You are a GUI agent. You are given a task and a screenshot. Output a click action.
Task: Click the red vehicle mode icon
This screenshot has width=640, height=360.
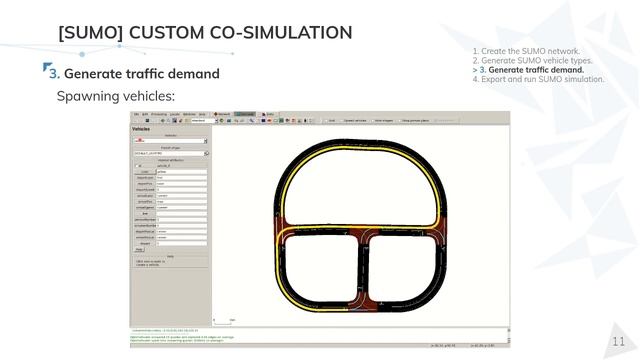tap(269, 121)
